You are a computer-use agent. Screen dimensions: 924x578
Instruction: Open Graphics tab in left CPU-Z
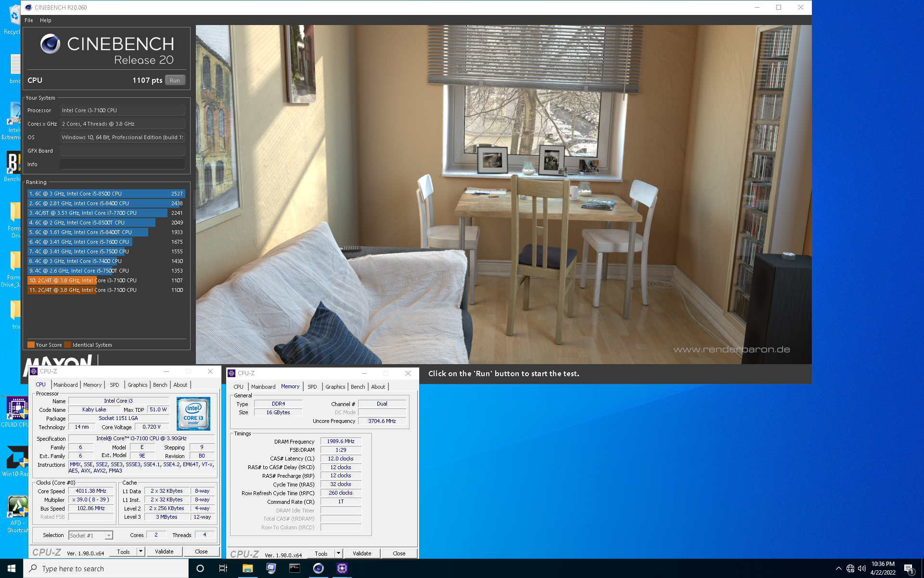138,385
